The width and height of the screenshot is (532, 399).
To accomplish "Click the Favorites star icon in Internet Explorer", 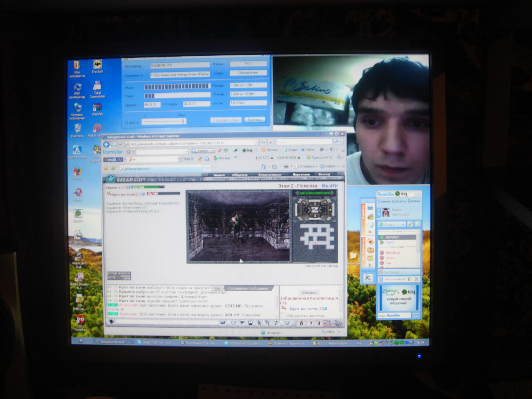I will [x=106, y=168].
